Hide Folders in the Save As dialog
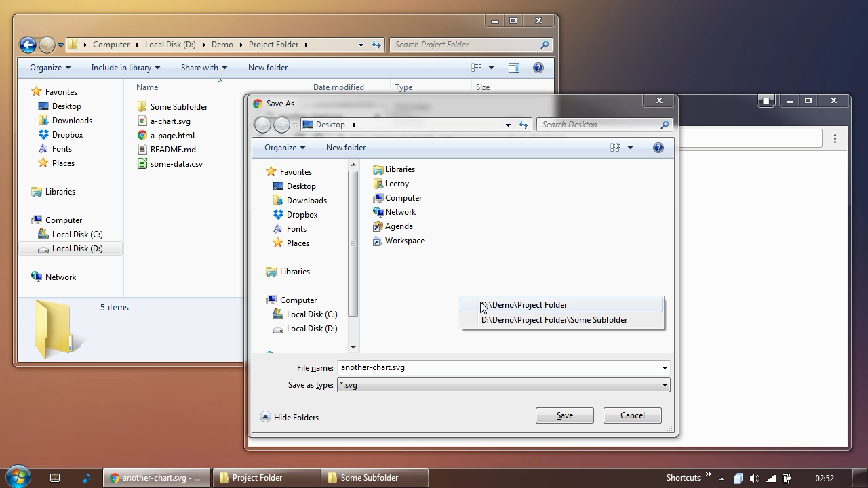The height and width of the screenshot is (488, 868). [x=295, y=417]
